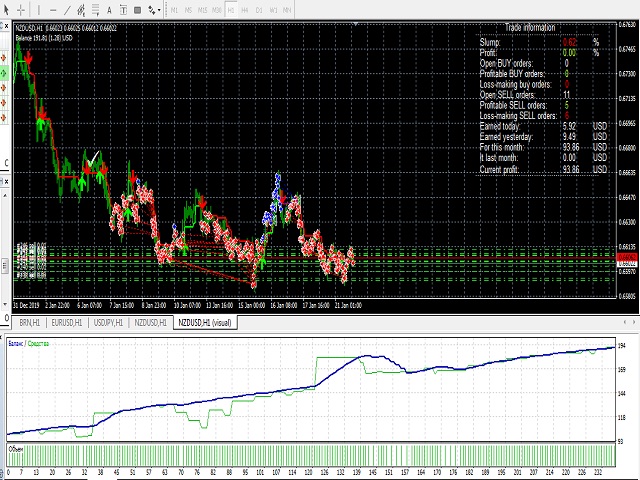Click 'Profitable SELL orders:' label
The image size is (640, 480).
tap(513, 105)
